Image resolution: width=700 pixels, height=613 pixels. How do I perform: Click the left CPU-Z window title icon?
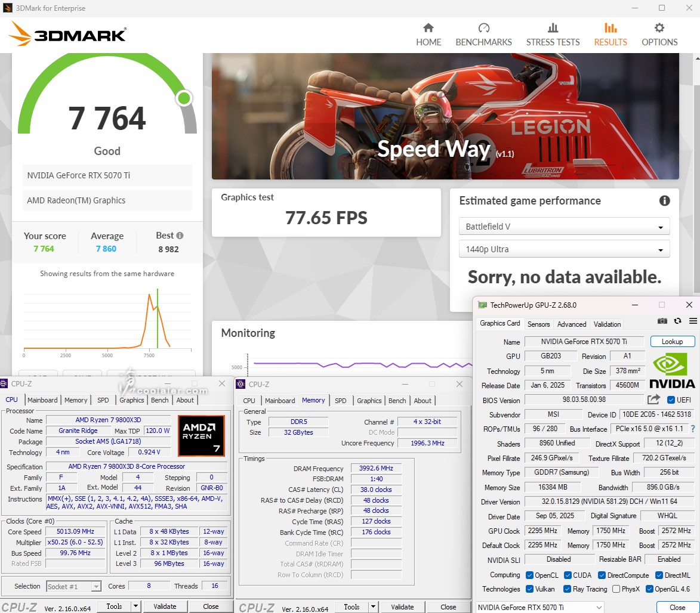click(x=4, y=383)
